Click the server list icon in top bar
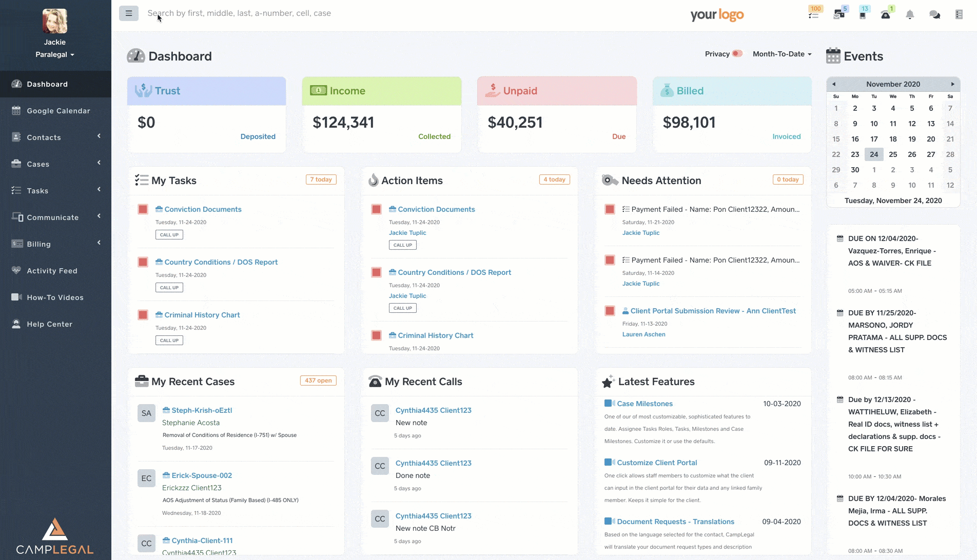 pyautogui.click(x=959, y=14)
